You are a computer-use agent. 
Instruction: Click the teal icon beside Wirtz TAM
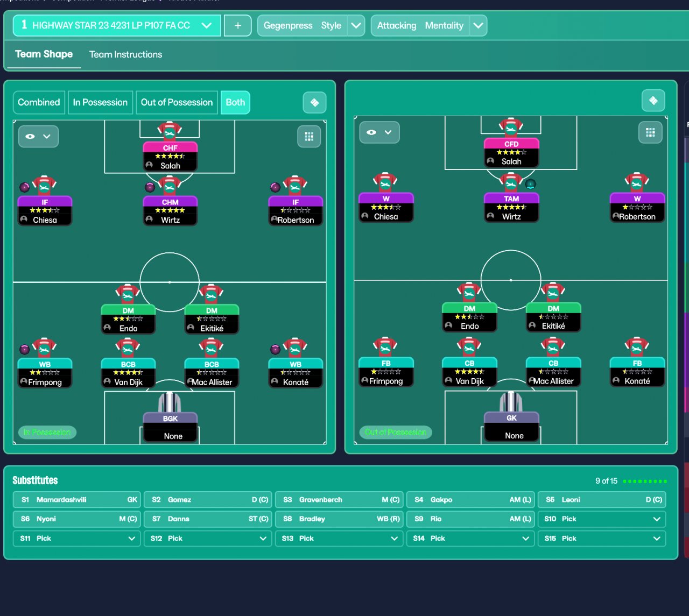tap(530, 184)
